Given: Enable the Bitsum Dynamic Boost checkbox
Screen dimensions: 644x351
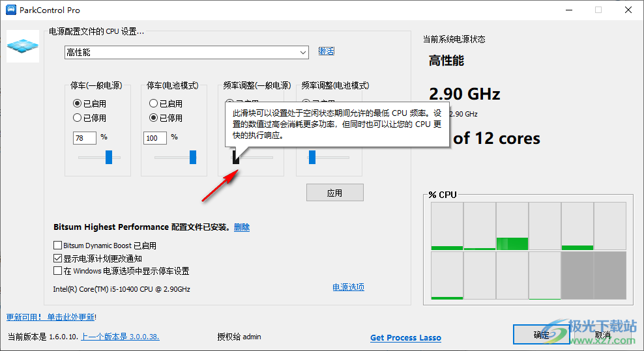Looking at the screenshot, I should click(57, 246).
